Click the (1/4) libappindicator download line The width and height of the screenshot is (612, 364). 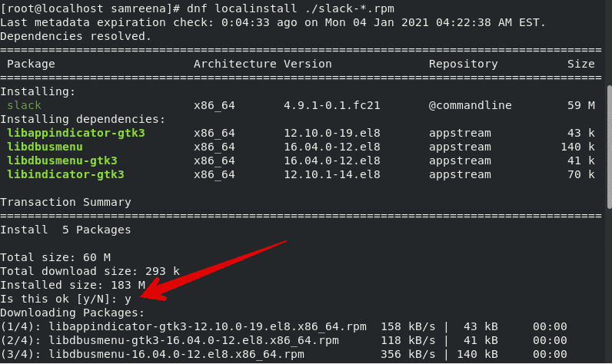click(x=284, y=326)
